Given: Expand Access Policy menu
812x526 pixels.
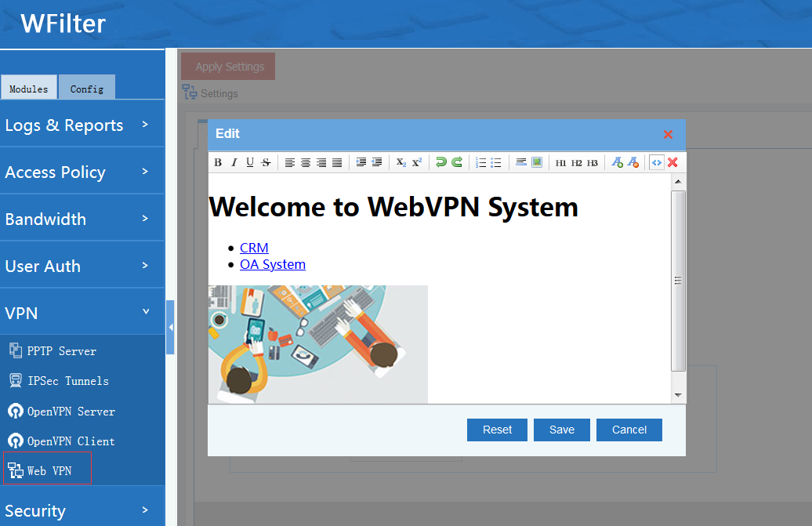Looking at the screenshot, I should (x=82, y=172).
